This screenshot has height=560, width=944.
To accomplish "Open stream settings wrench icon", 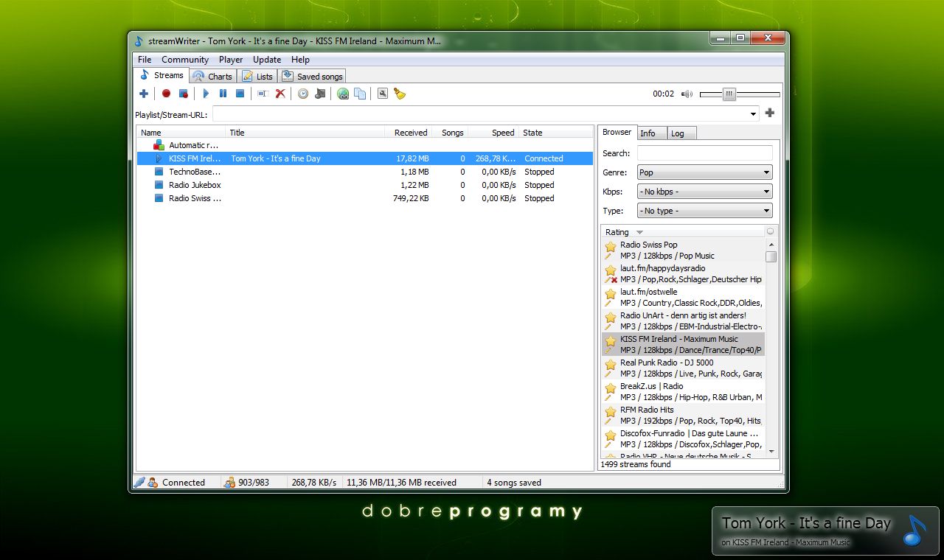I will pos(382,94).
